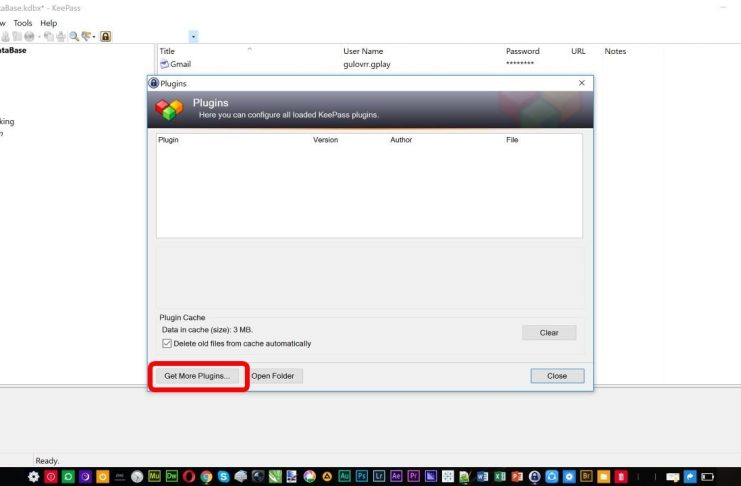Open Skype from the taskbar
This screenshot has height=486, width=741.
pos(224,477)
